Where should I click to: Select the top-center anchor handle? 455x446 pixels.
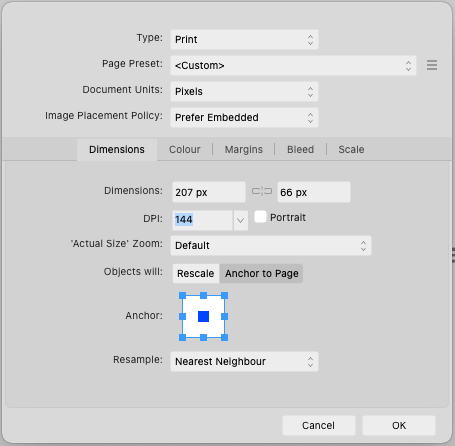tap(203, 295)
